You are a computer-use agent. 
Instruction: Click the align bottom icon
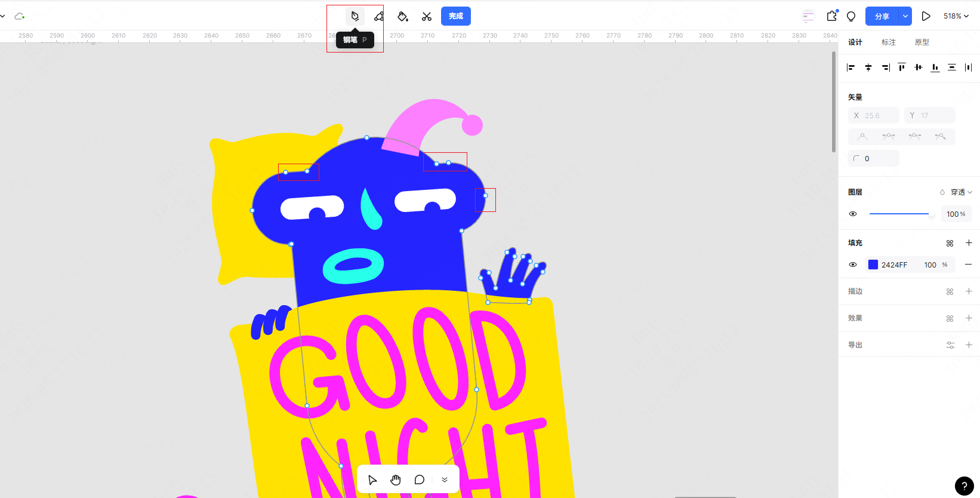[x=935, y=67]
